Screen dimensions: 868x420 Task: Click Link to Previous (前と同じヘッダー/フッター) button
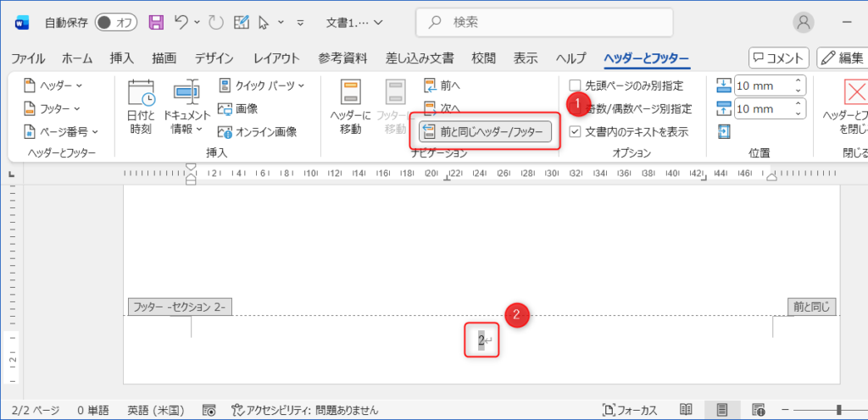(486, 132)
